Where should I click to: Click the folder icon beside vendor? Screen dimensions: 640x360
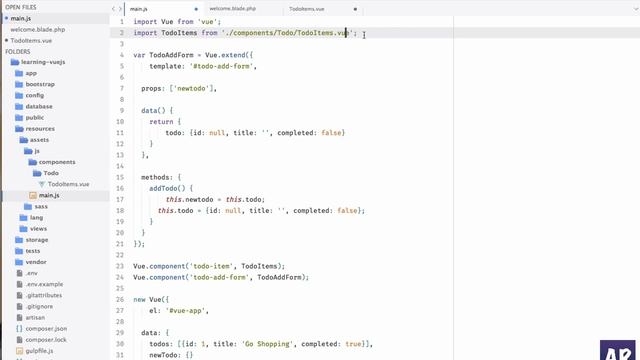[19, 262]
